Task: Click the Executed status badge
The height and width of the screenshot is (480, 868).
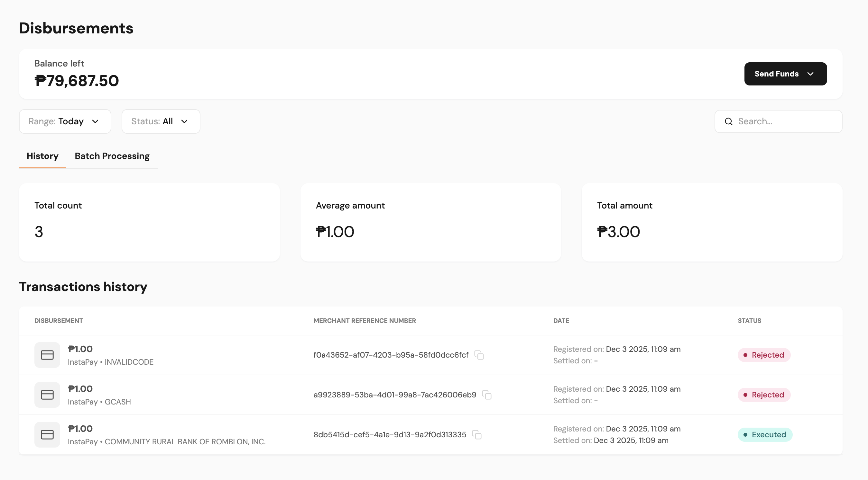Action: [x=764, y=434]
